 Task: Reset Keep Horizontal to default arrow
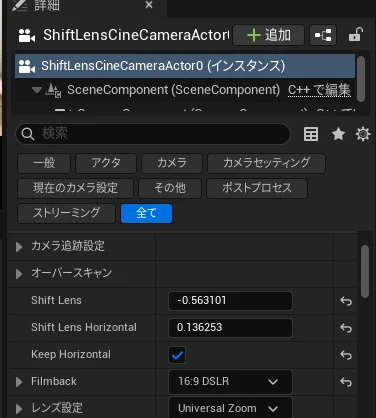(346, 355)
